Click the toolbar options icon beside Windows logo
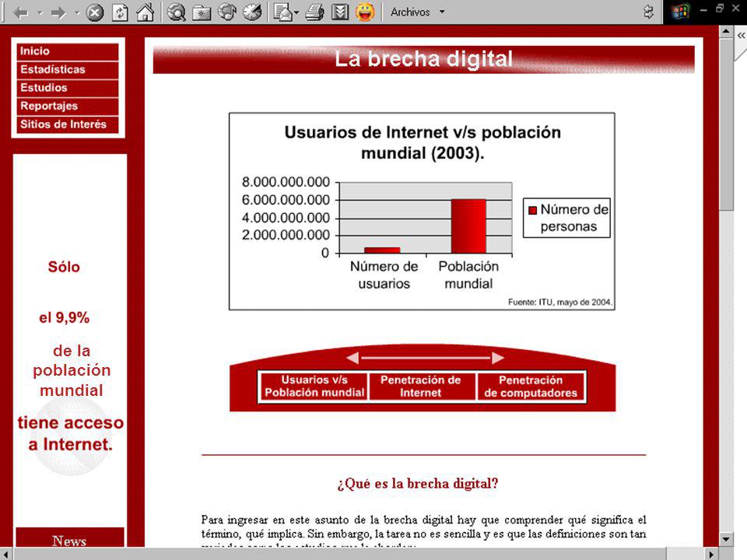Image resolution: width=747 pixels, height=560 pixels. pos(648,12)
